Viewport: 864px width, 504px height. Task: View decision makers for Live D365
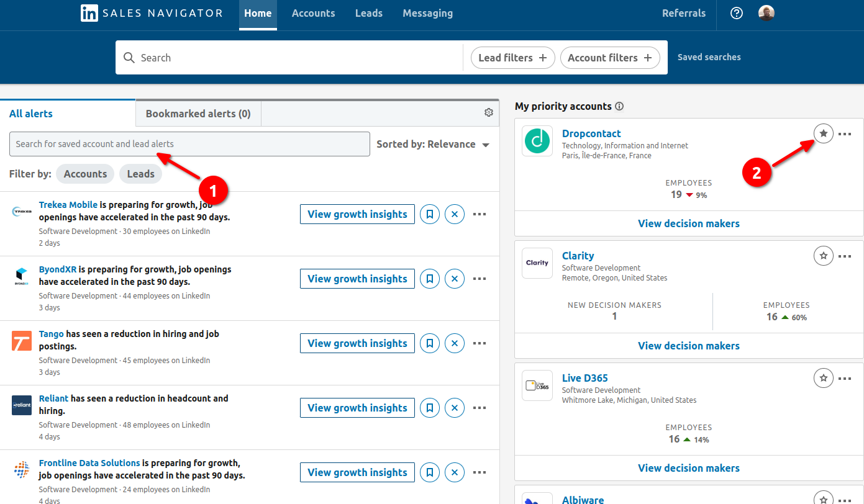pos(689,468)
